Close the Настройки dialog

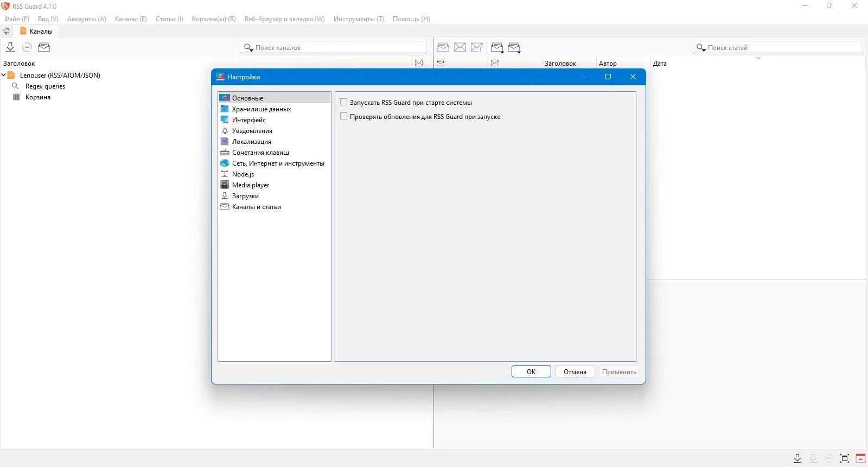(633, 77)
